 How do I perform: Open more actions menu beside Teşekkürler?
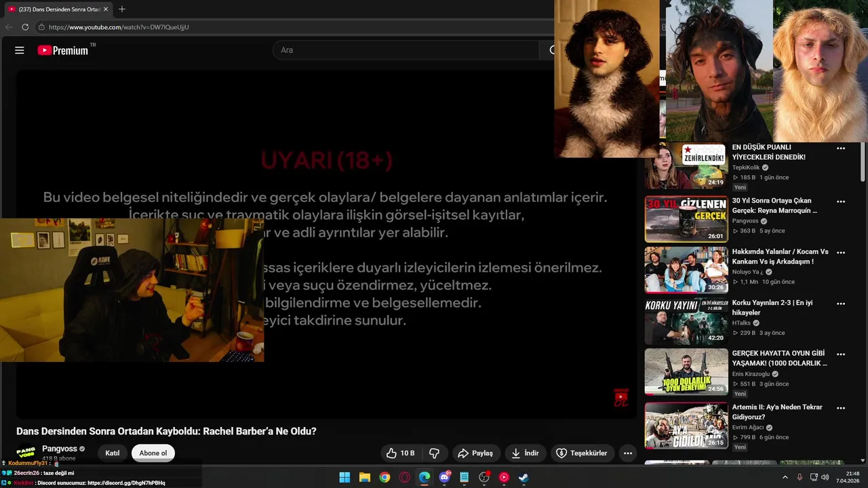[628, 453]
